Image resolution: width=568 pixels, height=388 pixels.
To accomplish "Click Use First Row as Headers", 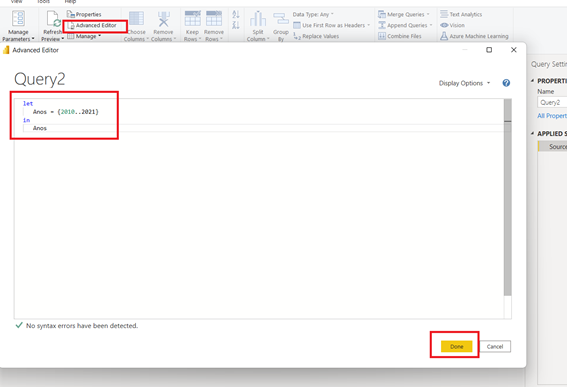I will click(x=331, y=25).
